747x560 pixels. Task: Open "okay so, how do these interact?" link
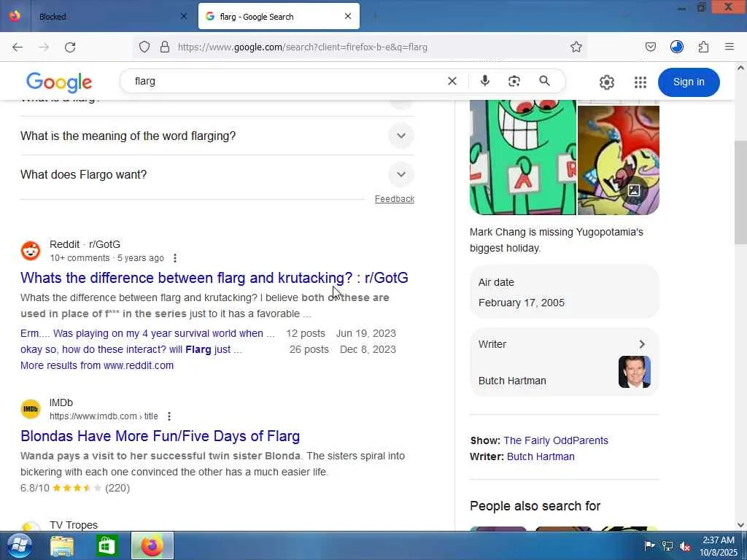(131, 349)
